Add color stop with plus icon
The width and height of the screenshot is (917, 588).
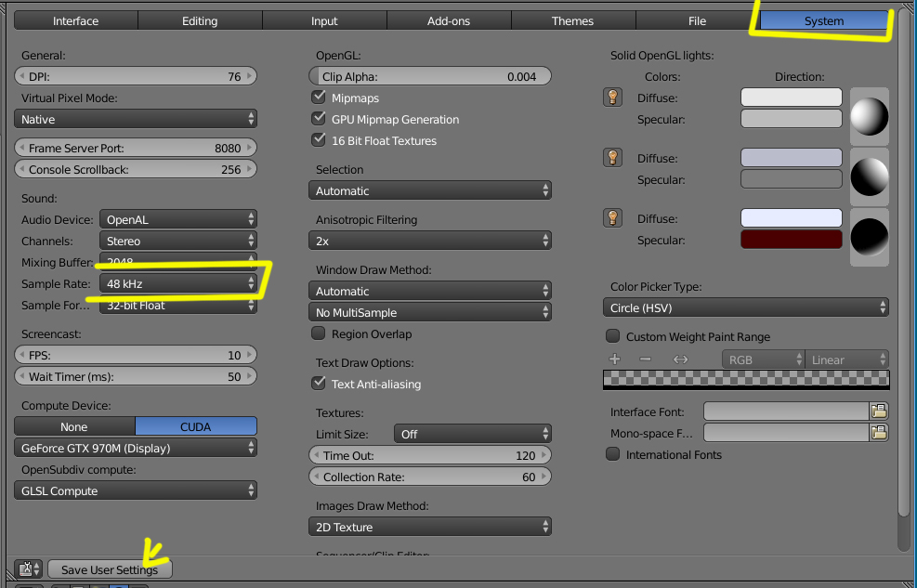(x=615, y=359)
